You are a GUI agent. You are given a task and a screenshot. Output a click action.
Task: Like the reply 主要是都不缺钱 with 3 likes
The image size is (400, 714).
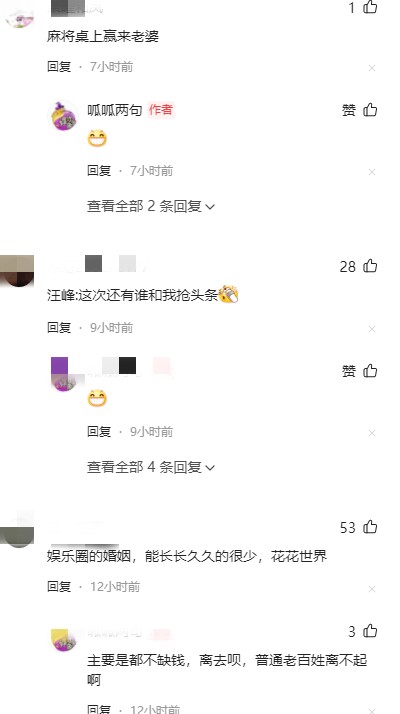[x=370, y=631]
